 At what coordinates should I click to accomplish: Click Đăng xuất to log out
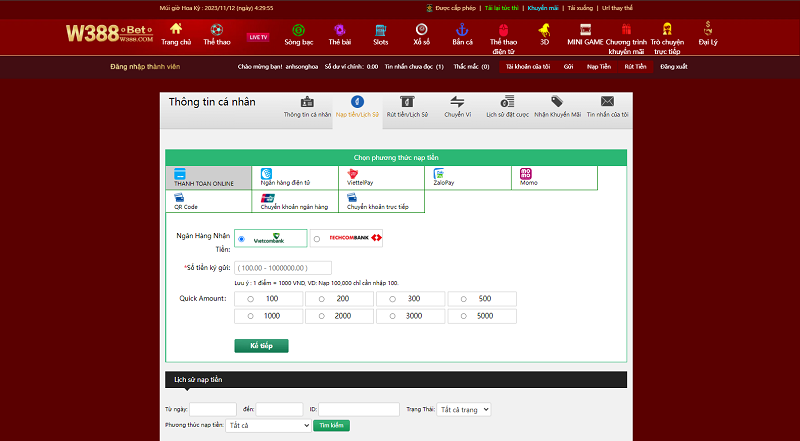pyautogui.click(x=673, y=67)
